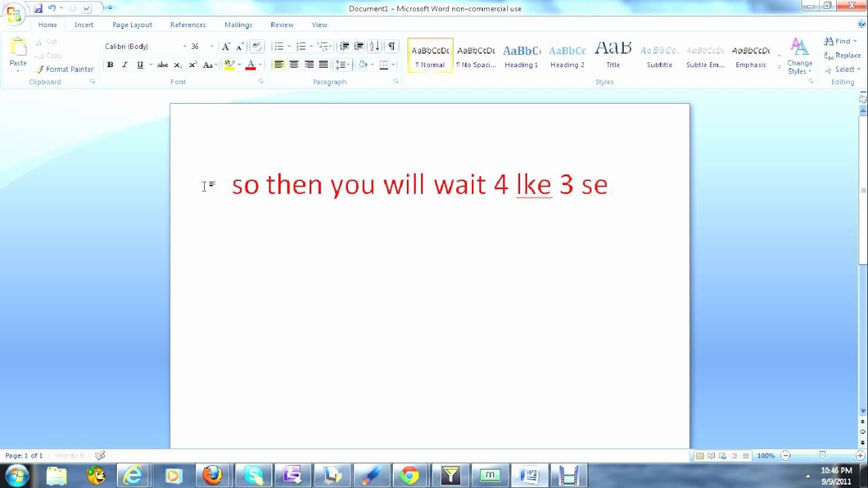Save the document from Quick Access Toolbar
This screenshot has height=488, width=868.
click(x=38, y=8)
